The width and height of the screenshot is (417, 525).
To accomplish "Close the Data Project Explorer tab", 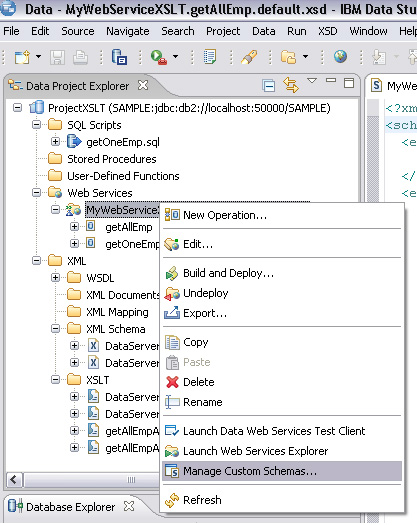I will 143,85.
